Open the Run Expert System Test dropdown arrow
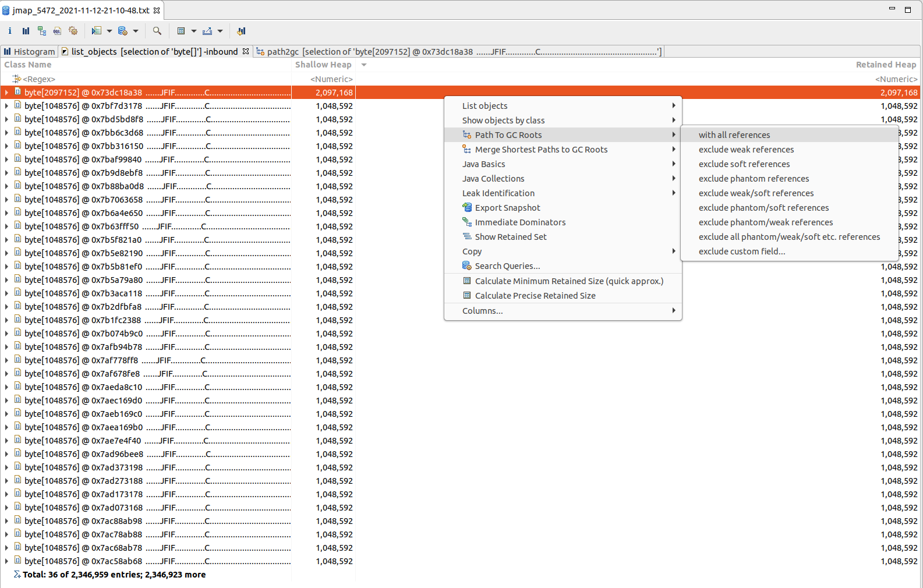Image resolution: width=923 pixels, height=588 pixels. tap(109, 31)
